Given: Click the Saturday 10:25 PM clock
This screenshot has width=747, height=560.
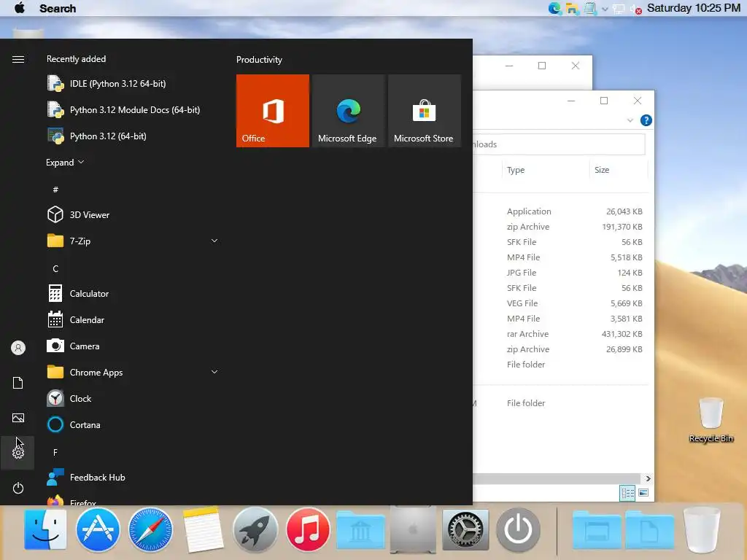Looking at the screenshot, I should point(694,8).
